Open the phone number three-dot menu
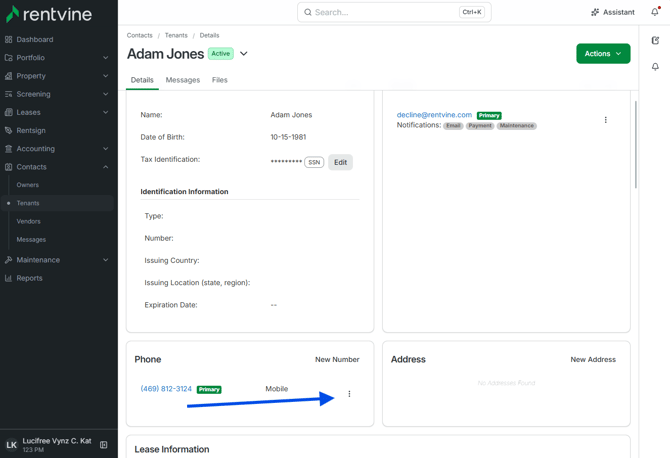670x458 pixels. coord(349,394)
